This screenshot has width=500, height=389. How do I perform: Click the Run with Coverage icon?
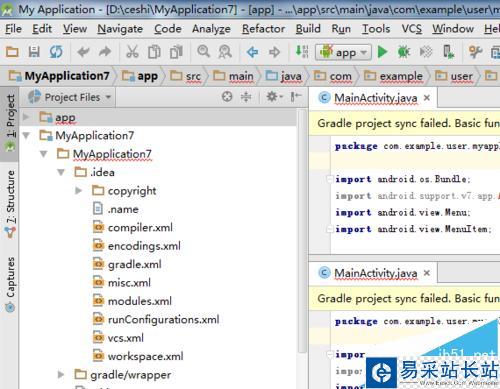[x=426, y=52]
